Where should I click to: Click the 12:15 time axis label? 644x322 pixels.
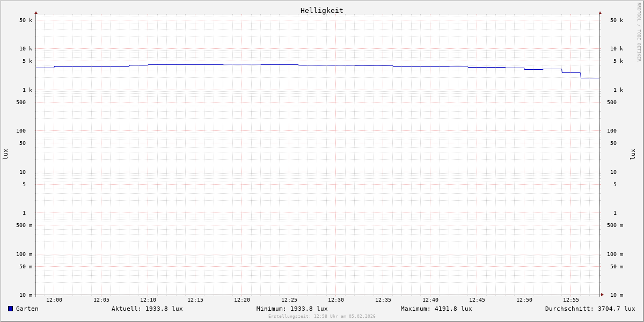pos(195,300)
